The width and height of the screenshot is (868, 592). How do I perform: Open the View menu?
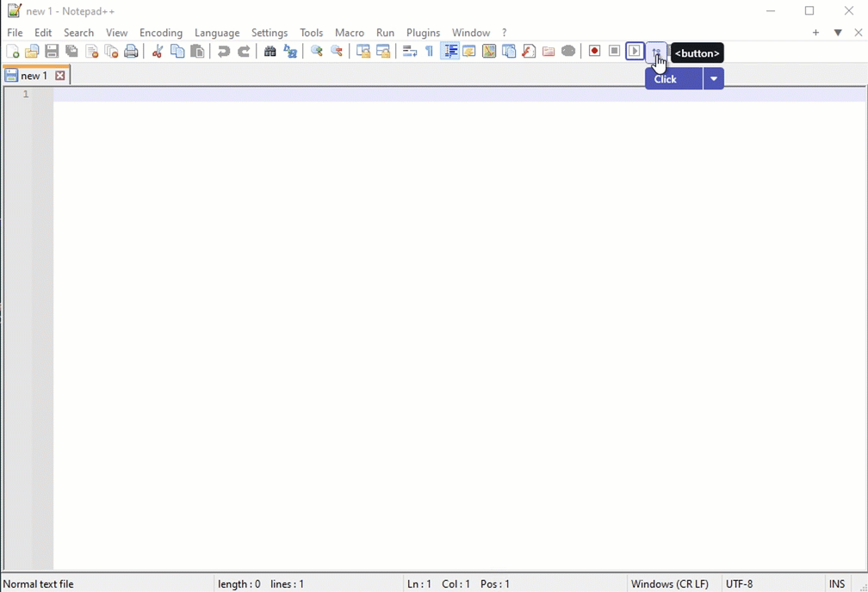pyautogui.click(x=117, y=33)
